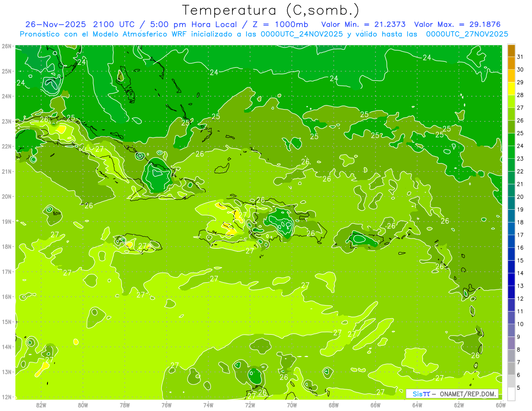Click the 82W longitude axis label
The height and width of the screenshot is (411, 532).
[x=41, y=405]
